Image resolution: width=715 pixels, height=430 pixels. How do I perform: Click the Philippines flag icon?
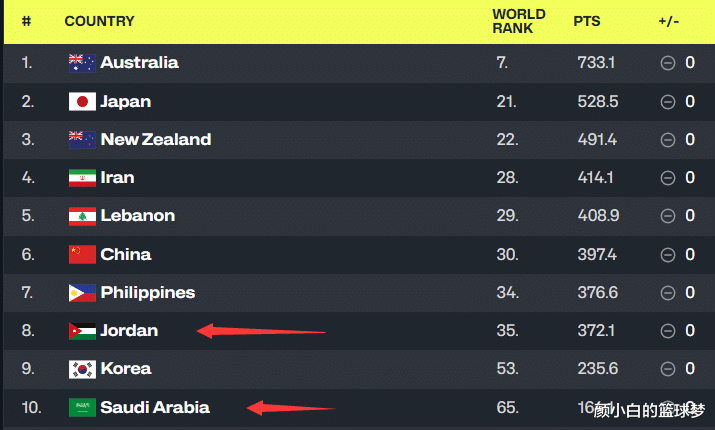82,293
